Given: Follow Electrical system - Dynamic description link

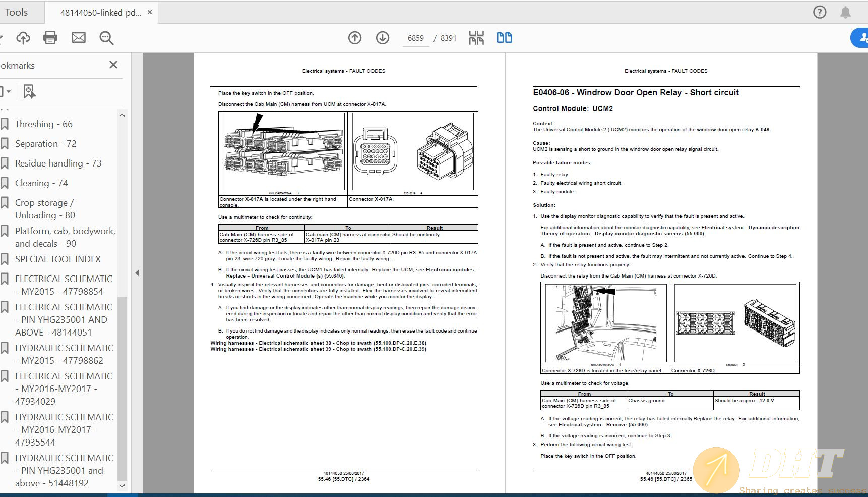Looking at the screenshot, I should point(670,231).
